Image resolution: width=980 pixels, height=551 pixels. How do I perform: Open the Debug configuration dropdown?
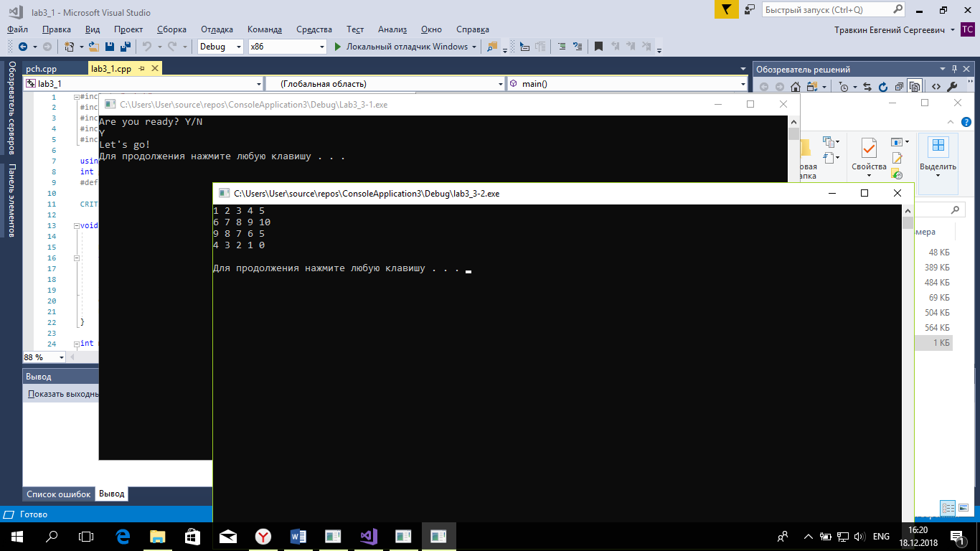coord(221,47)
